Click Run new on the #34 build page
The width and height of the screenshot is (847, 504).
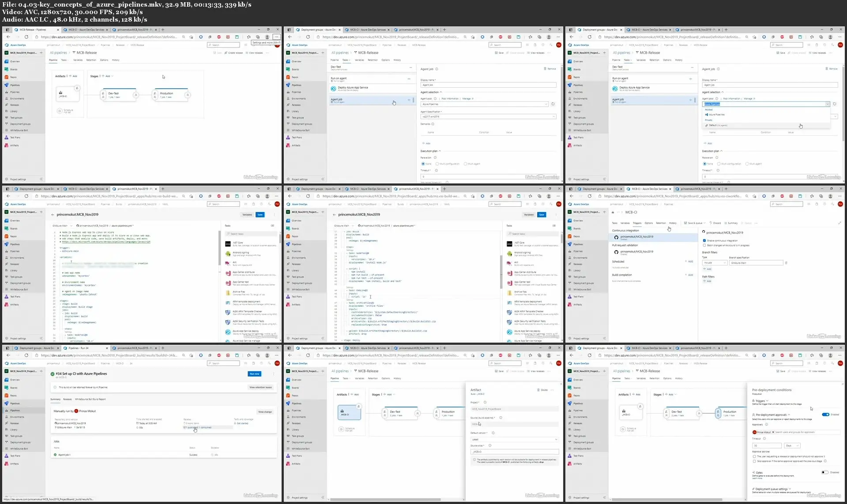pyautogui.click(x=255, y=374)
